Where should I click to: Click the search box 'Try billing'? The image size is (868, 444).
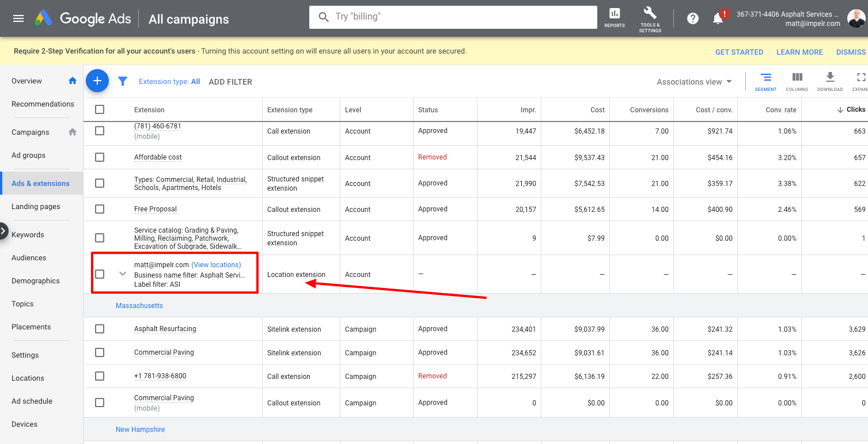click(453, 17)
